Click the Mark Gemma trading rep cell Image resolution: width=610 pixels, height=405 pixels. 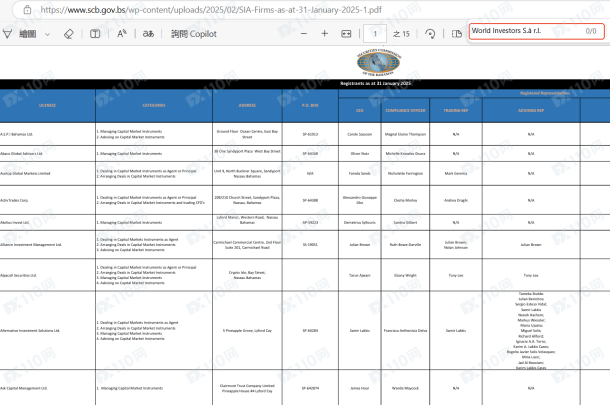pyautogui.click(x=456, y=174)
